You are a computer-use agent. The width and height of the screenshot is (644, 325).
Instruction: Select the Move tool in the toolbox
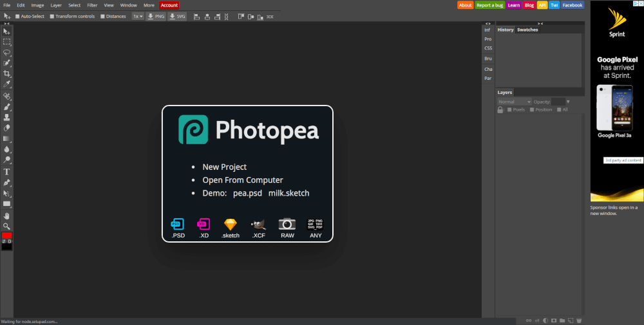click(x=6, y=32)
